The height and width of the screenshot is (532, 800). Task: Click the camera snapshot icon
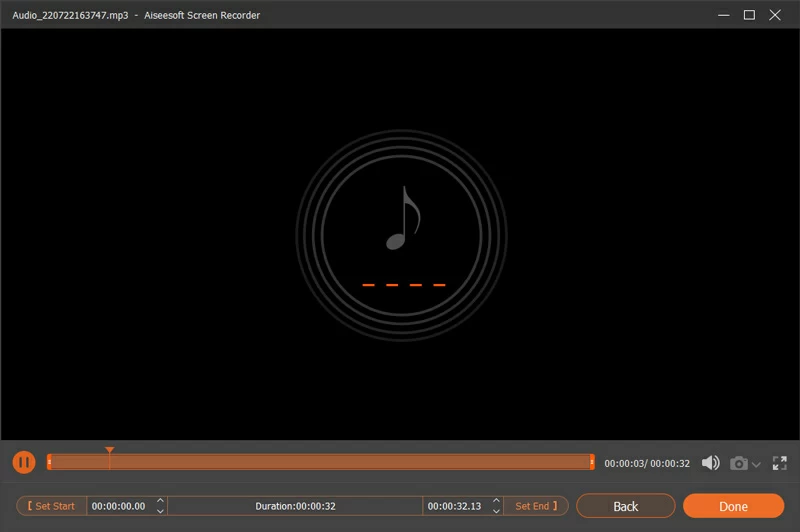pos(739,463)
